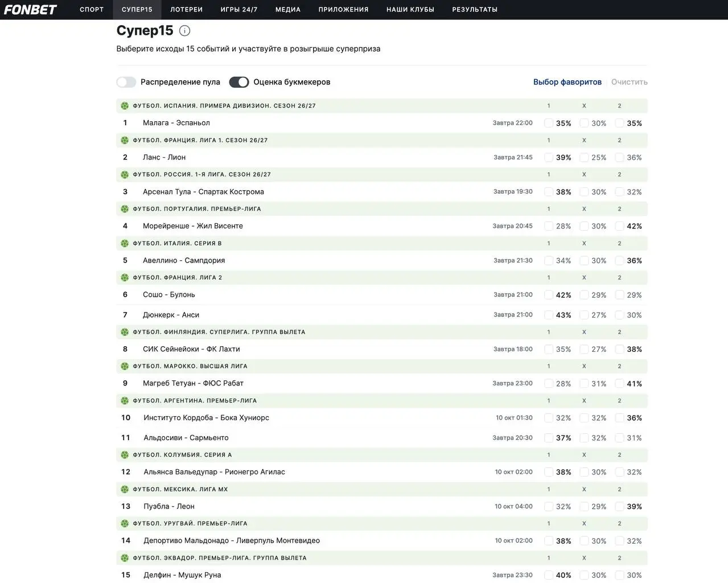The width and height of the screenshot is (728, 583).
Task: Click the Футбол. Мексика. Лига MX header text
Action: (x=180, y=489)
